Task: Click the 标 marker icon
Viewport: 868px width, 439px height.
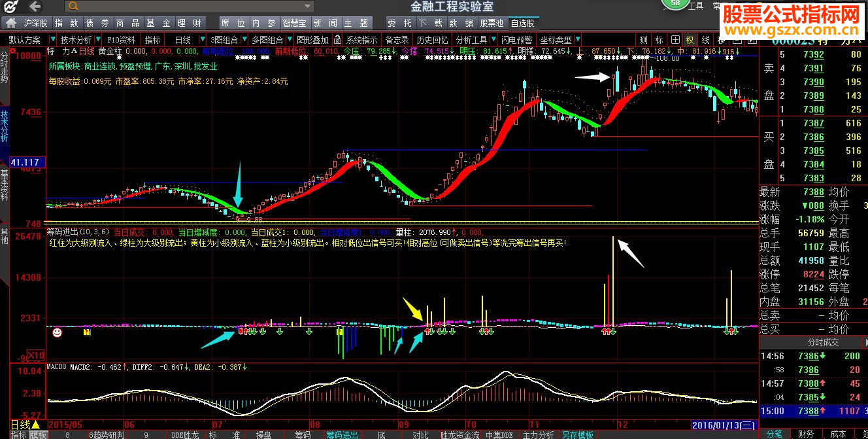Action: pos(659,40)
